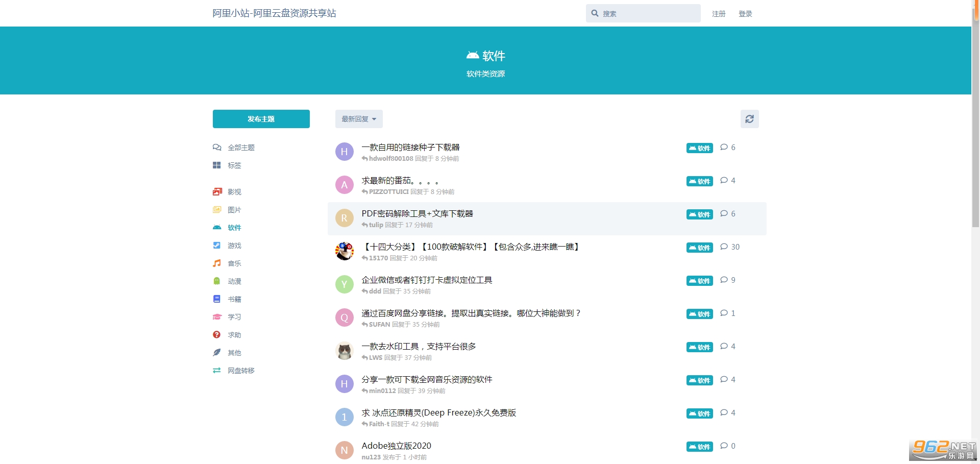Image resolution: width=980 pixels, height=464 pixels.
Task: Open 全部主题 in the sidebar
Action: (240, 148)
